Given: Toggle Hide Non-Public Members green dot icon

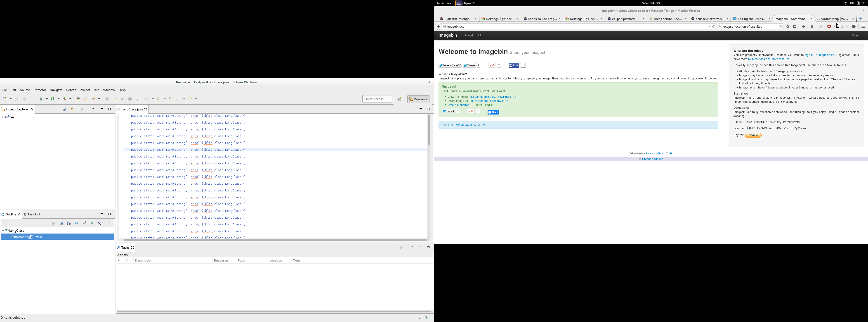Looking at the screenshot, I should (92, 223).
